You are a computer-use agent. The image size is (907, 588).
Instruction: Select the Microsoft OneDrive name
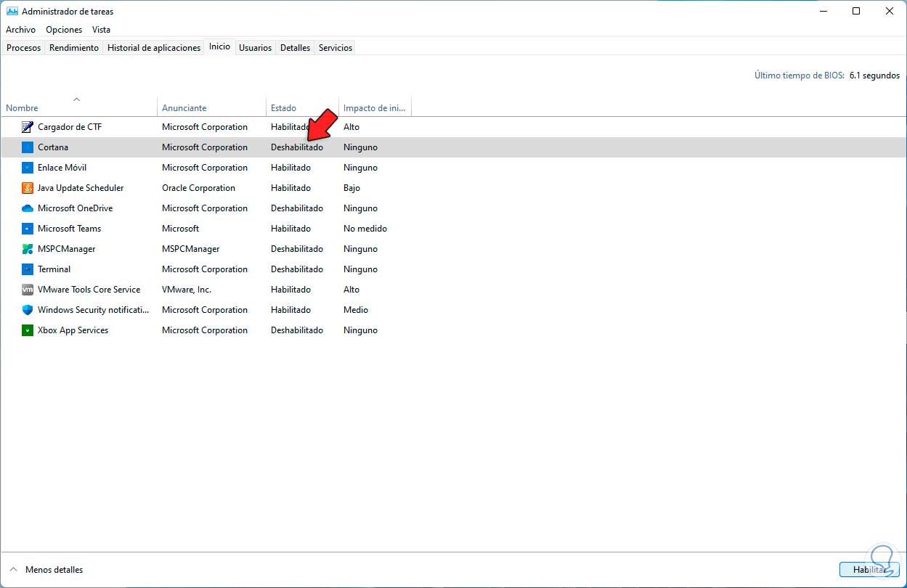coord(75,208)
